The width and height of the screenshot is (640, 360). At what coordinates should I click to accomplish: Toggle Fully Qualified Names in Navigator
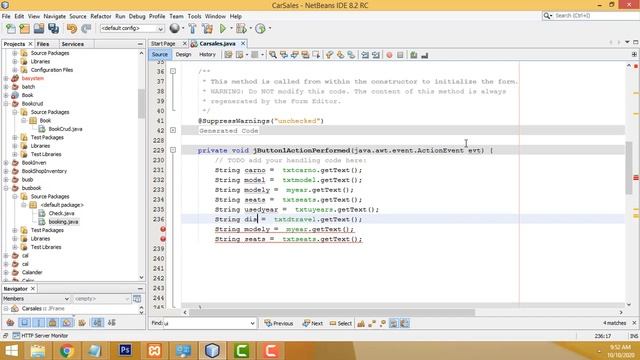coord(82,323)
